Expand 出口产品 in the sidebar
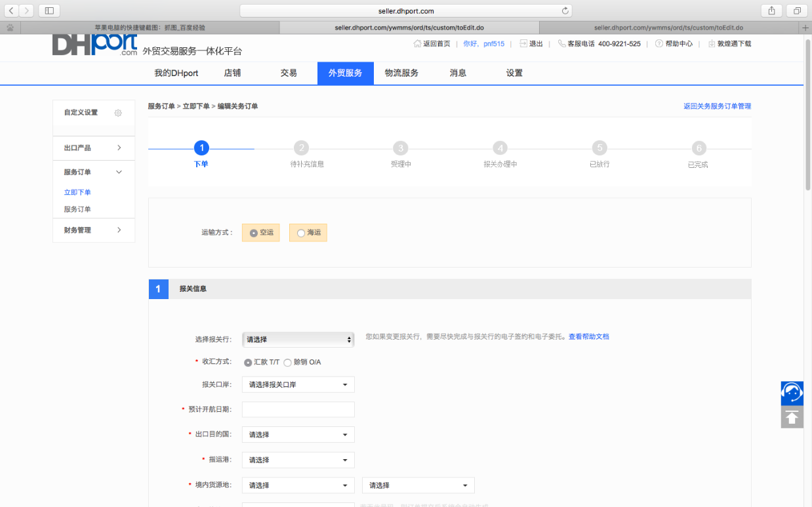This screenshot has height=507, width=812. (93, 148)
